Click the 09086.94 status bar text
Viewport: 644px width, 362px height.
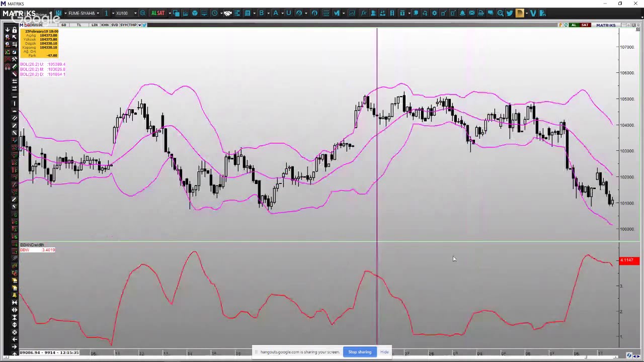tap(49, 352)
